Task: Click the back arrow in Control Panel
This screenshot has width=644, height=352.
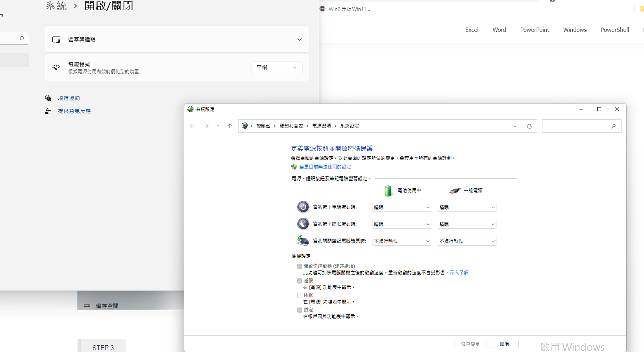Action: pyautogui.click(x=192, y=126)
